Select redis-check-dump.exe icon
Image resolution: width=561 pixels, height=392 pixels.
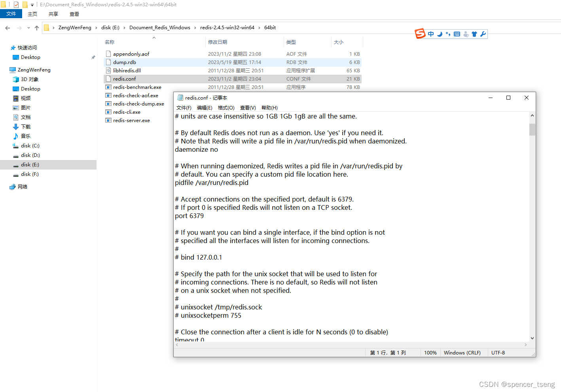pyautogui.click(x=108, y=104)
